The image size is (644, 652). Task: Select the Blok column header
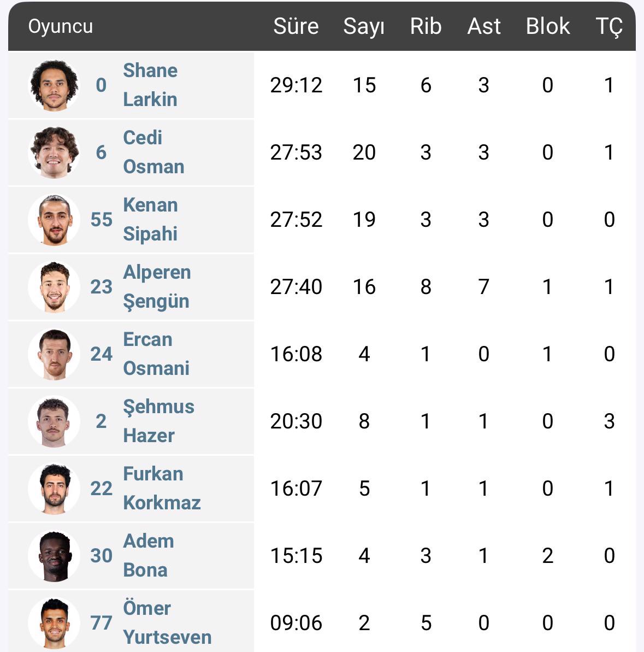click(548, 26)
